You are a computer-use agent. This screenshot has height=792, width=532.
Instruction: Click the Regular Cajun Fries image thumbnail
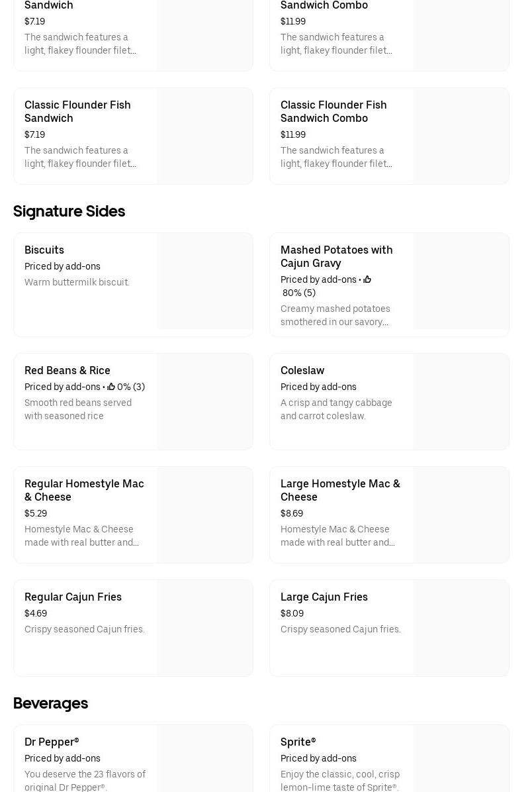coord(205,628)
